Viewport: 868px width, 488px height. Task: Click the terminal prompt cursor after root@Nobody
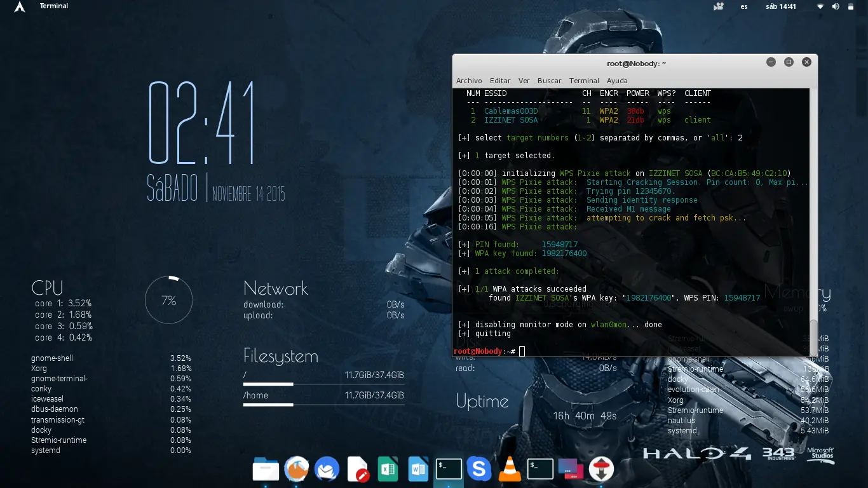(522, 351)
